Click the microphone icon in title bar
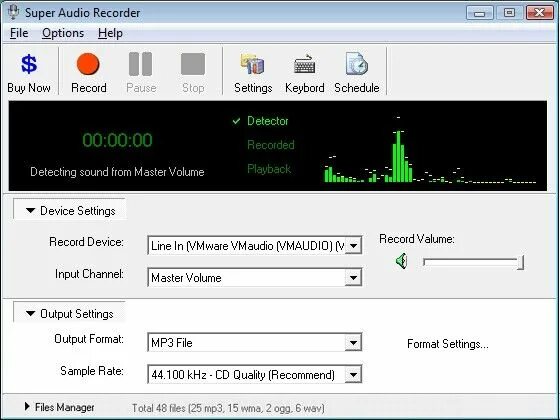Viewport: 560px width, 420px height. pyautogui.click(x=14, y=12)
